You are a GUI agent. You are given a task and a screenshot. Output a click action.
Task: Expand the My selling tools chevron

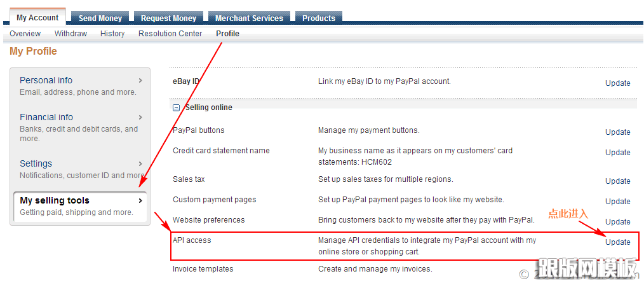point(140,201)
